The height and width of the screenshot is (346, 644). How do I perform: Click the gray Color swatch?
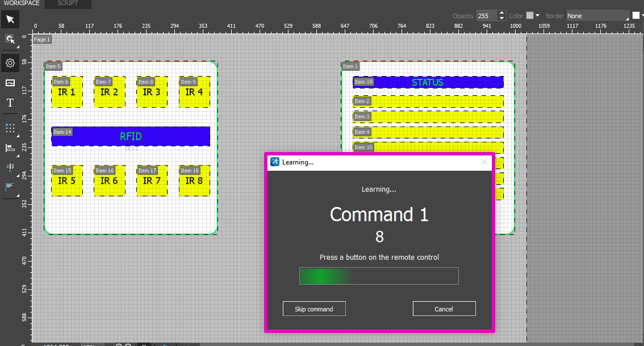point(529,16)
